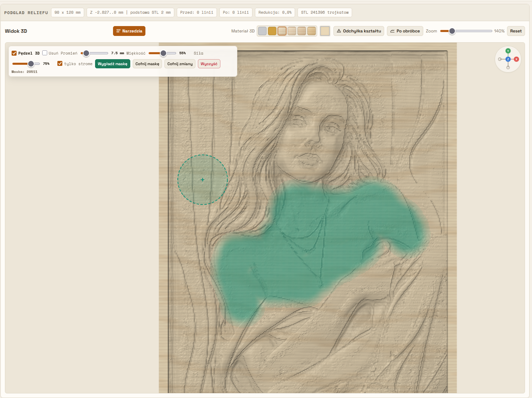The image size is (532, 398).
Task: Click the Odchyłka kształtu button
Action: (359, 31)
